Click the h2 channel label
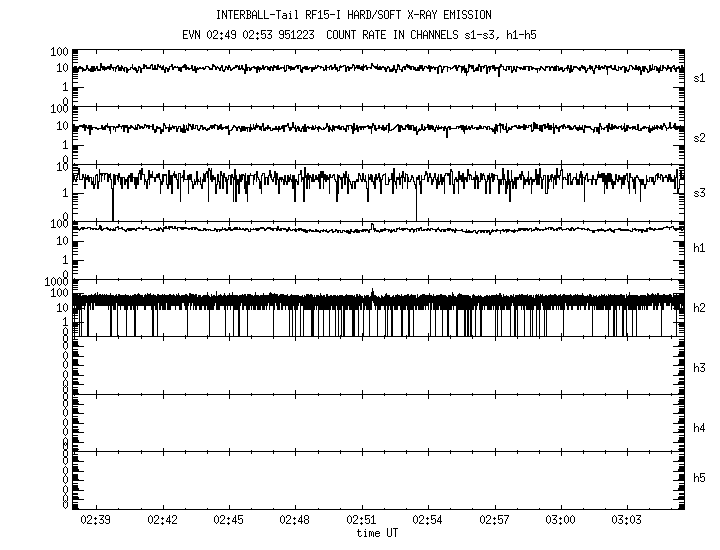 pos(699,308)
